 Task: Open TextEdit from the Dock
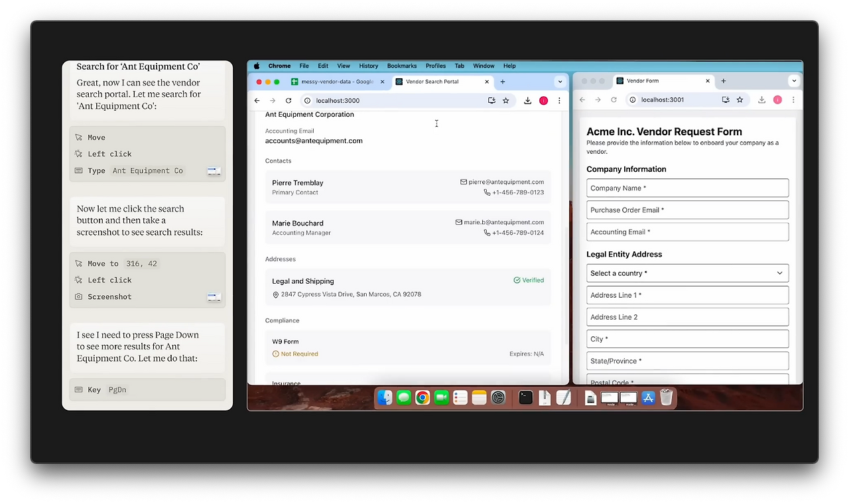[x=563, y=398]
